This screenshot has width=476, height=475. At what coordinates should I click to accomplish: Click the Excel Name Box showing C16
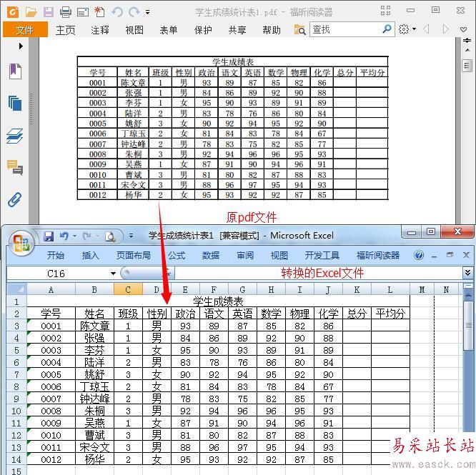[58, 274]
